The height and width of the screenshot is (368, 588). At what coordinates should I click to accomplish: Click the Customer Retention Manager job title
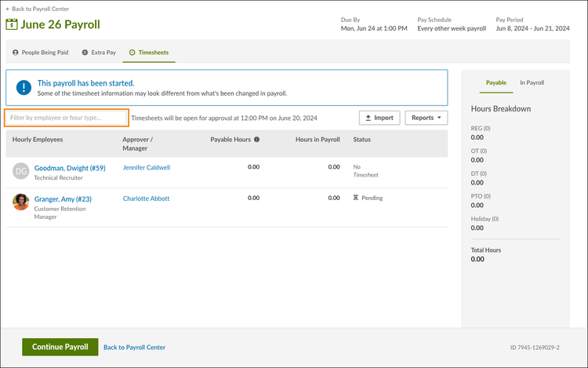pyautogui.click(x=60, y=213)
